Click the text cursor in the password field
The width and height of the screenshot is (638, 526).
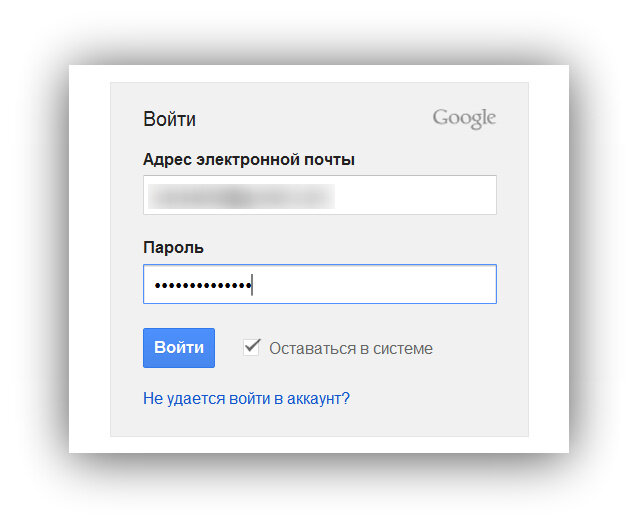(x=252, y=285)
